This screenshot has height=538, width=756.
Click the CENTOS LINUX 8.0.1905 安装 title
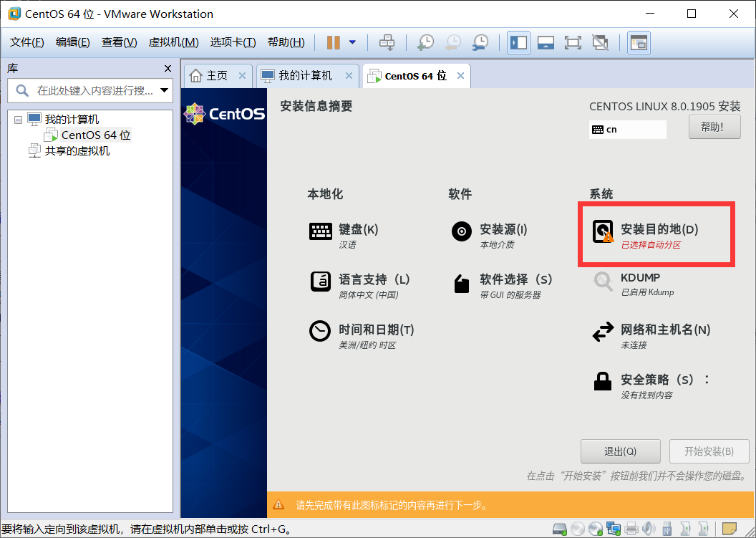665,106
